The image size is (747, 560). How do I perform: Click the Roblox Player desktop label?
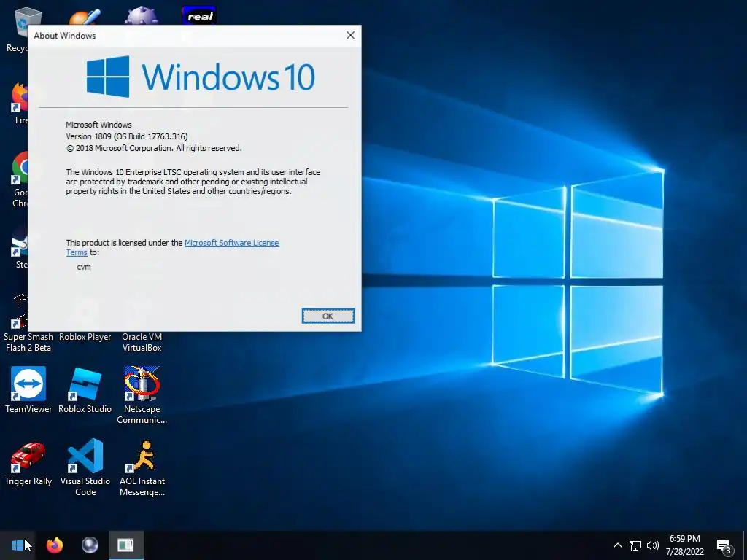click(85, 337)
